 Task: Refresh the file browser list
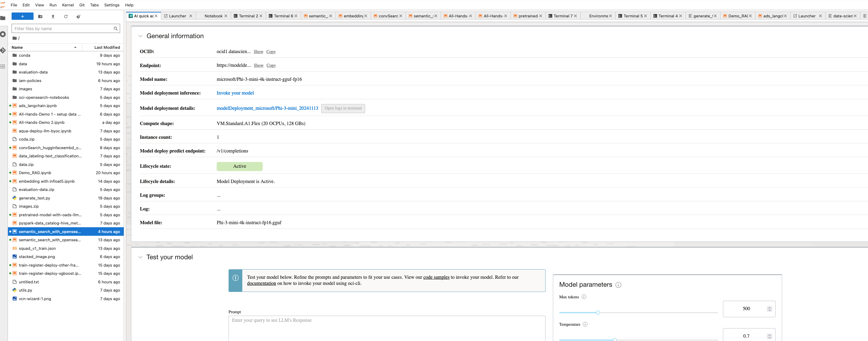tap(66, 16)
